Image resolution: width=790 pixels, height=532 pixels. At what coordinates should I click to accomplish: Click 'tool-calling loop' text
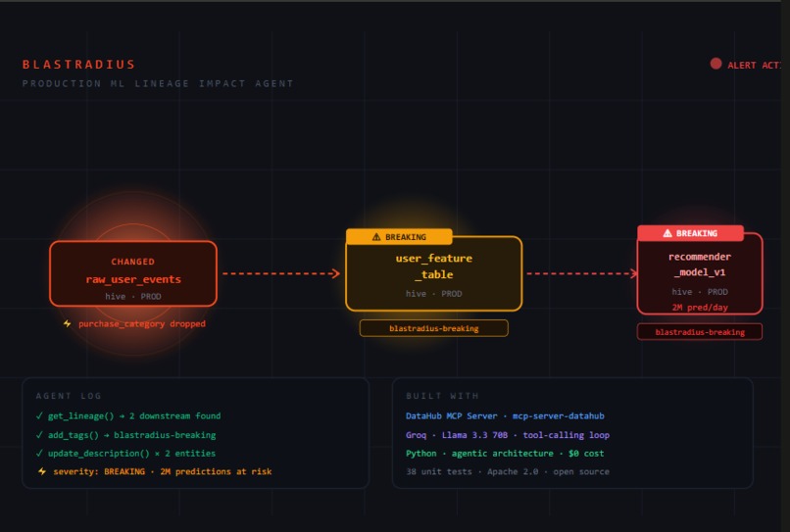566,435
